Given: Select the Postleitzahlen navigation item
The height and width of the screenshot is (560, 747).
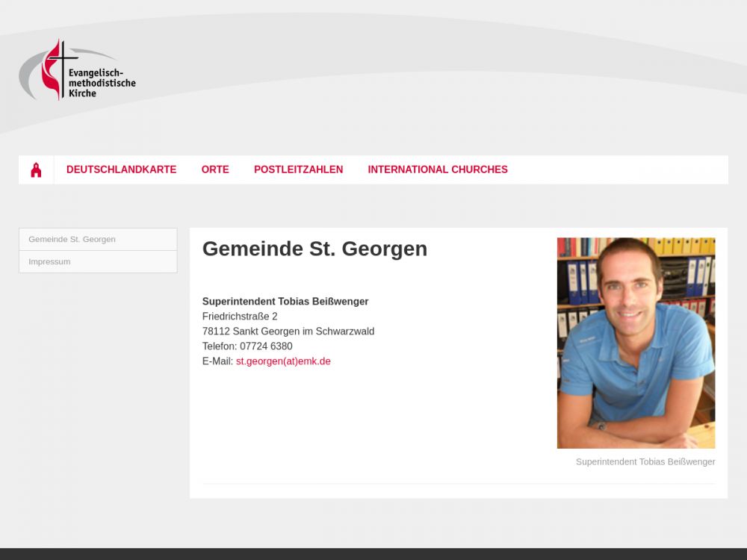Looking at the screenshot, I should (x=298, y=169).
